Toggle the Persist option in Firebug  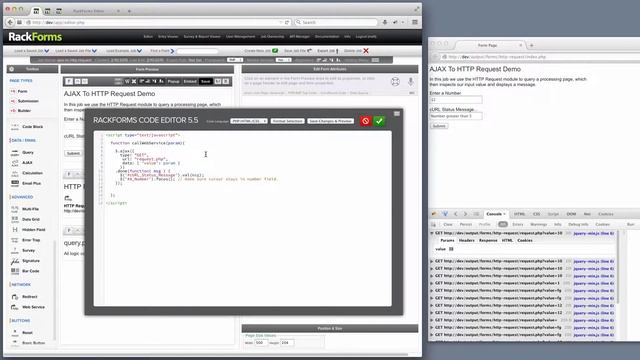[466, 224]
